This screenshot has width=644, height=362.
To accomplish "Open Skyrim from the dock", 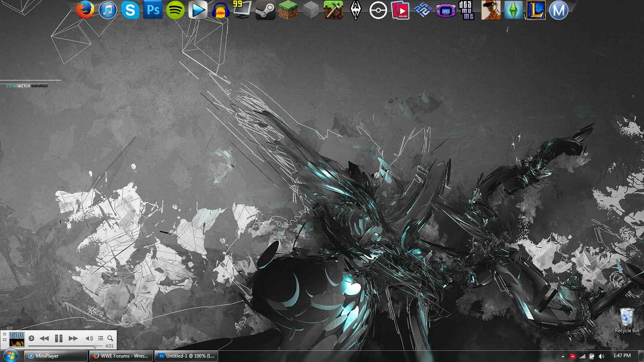I will pyautogui.click(x=355, y=10).
